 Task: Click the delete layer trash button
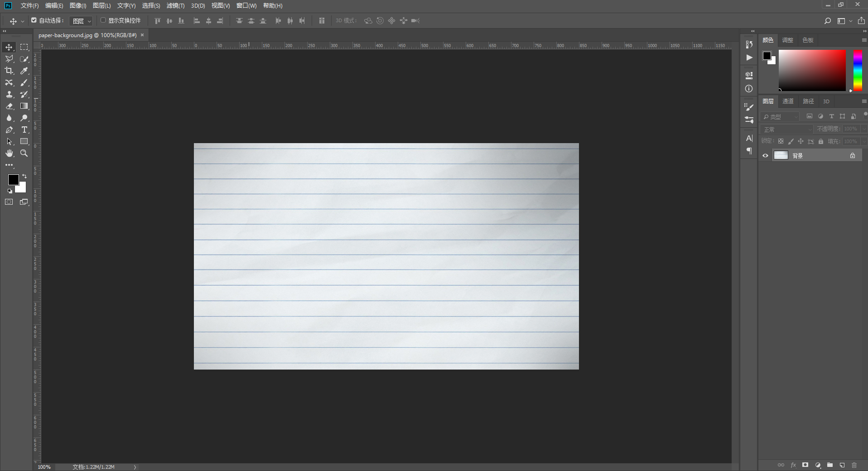pyautogui.click(x=854, y=465)
